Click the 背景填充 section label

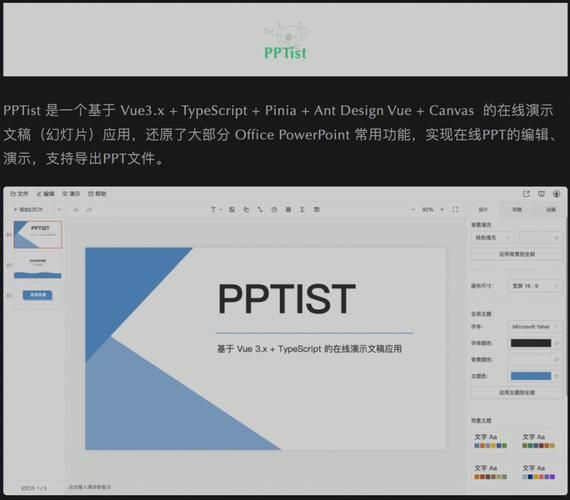click(x=481, y=225)
